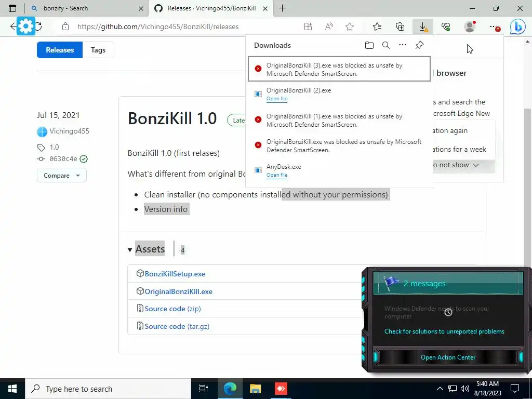Select the Releases Vichingo455/BonziKill tab

pos(211,8)
